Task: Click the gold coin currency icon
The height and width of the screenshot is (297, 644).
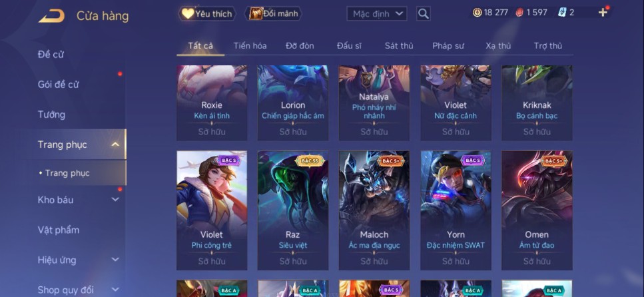Action: pos(477,13)
